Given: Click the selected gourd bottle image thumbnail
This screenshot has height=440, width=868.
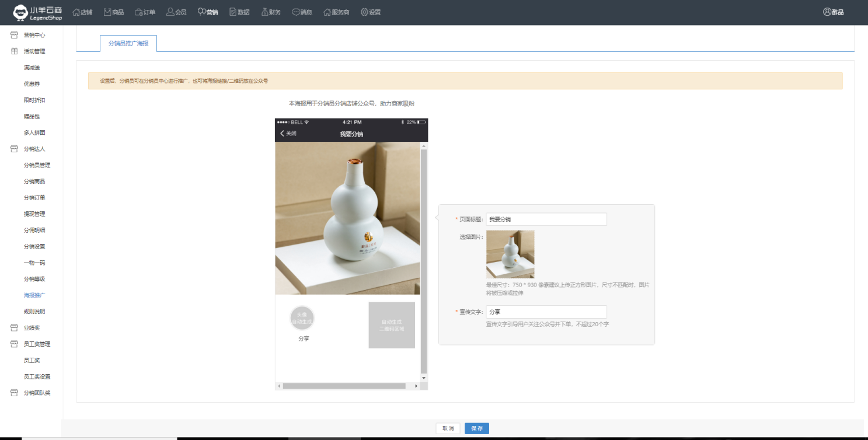Looking at the screenshot, I should (x=510, y=254).
